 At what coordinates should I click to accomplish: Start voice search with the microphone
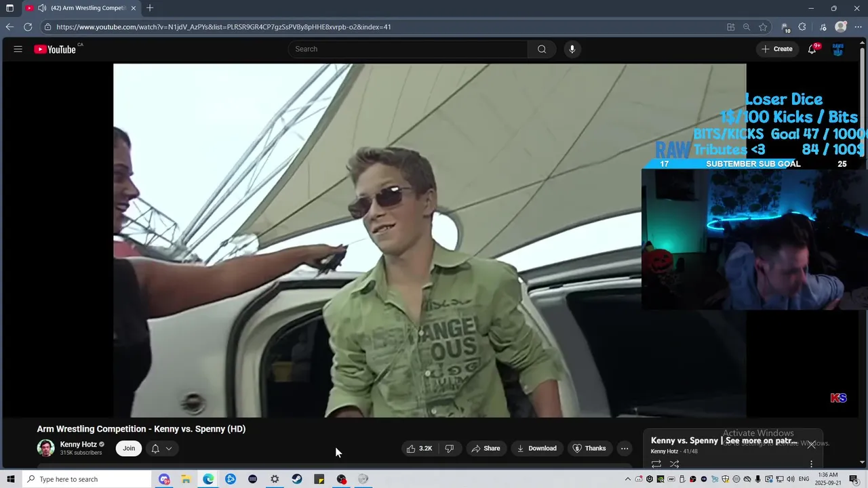pyautogui.click(x=572, y=49)
